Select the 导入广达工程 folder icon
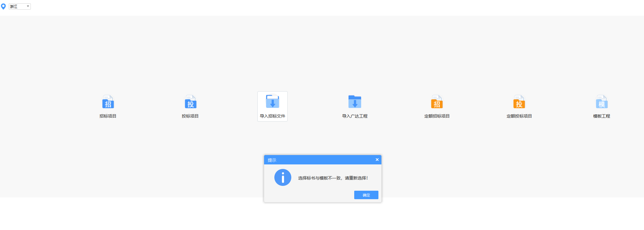This screenshot has width=644, height=230. point(355,102)
